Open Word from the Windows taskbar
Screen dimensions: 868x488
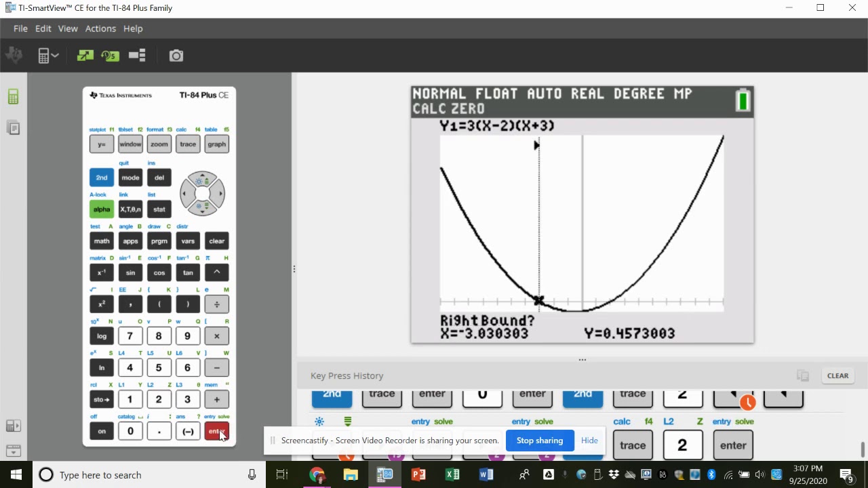[x=486, y=474]
